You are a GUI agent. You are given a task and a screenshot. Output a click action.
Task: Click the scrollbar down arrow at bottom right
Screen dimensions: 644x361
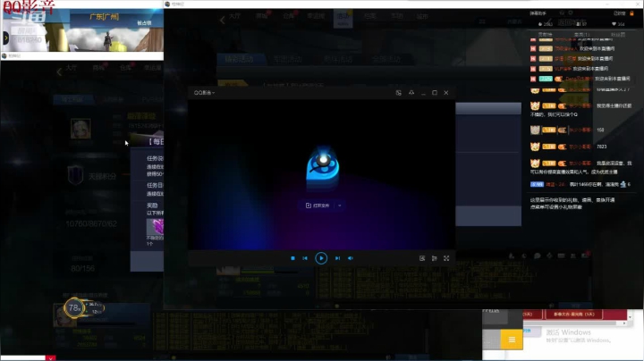[630, 317]
